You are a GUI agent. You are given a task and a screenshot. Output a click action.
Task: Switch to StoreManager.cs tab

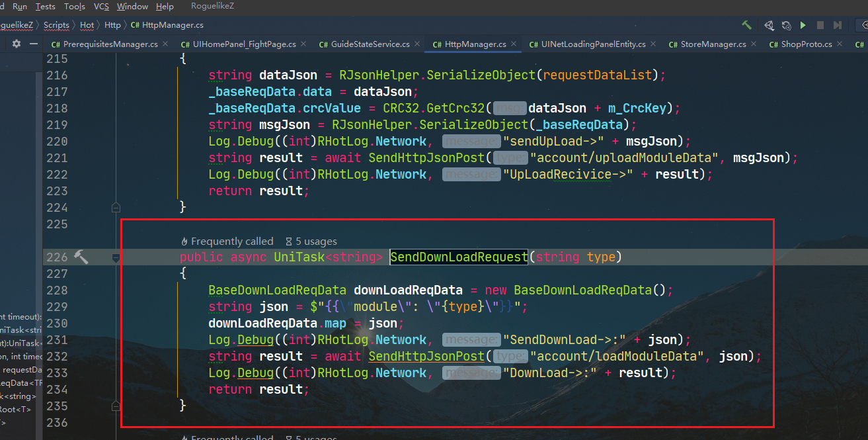[708, 44]
